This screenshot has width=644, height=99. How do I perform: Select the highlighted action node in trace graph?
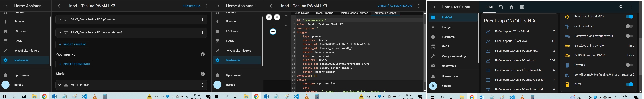click(273, 32)
